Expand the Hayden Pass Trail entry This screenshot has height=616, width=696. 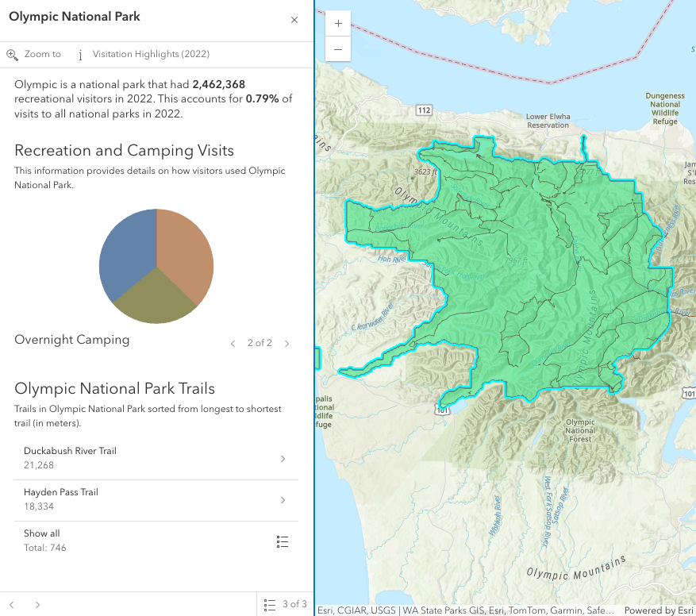pos(283,500)
